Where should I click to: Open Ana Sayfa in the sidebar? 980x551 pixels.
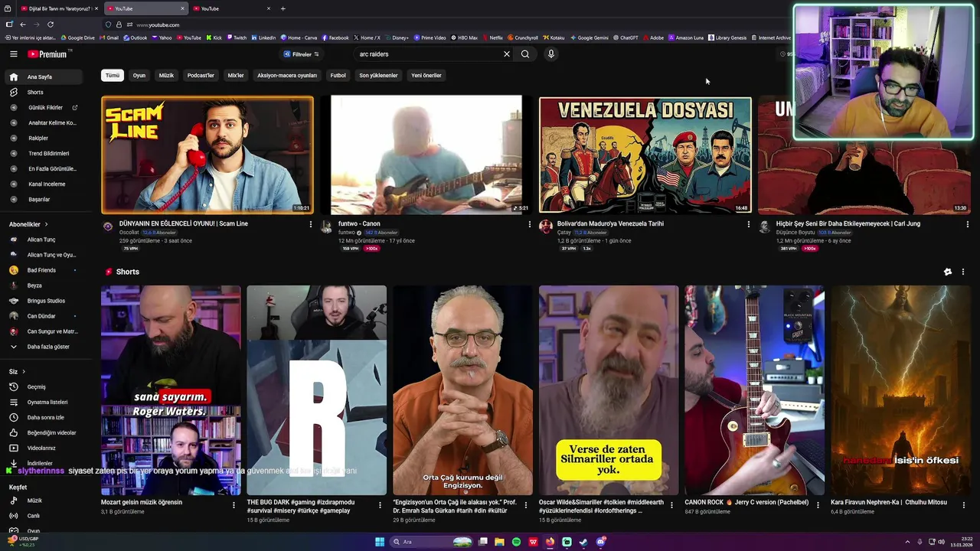(x=43, y=77)
